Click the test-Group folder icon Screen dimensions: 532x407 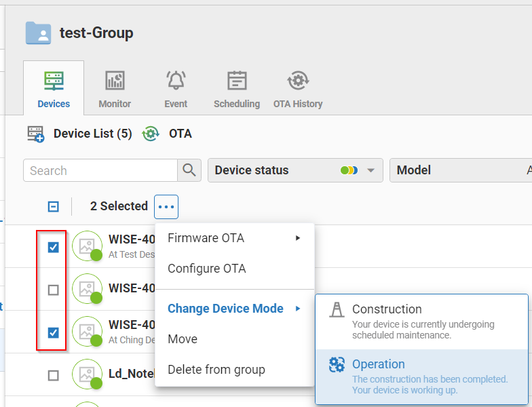point(38,33)
